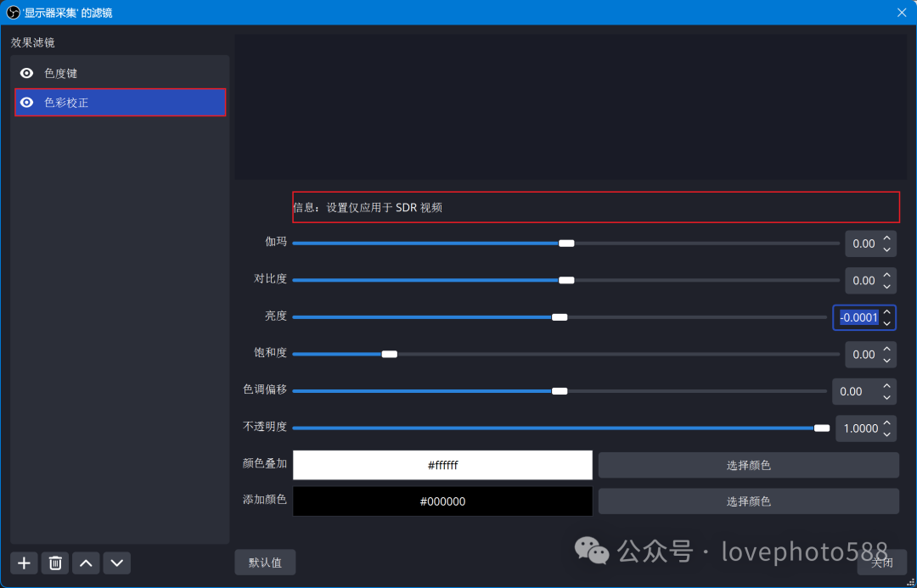This screenshot has width=917, height=588.
Task: Click the 默认值 defaults button
Action: 265,562
